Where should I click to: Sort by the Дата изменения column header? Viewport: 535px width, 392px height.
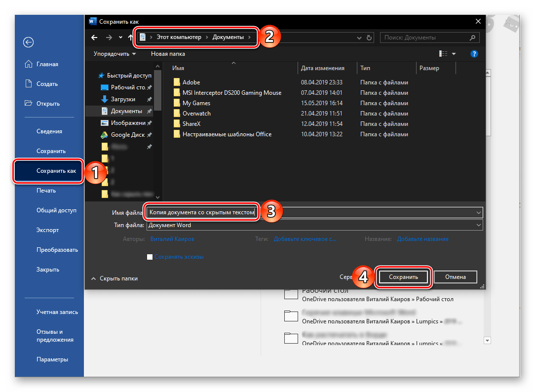coord(323,68)
